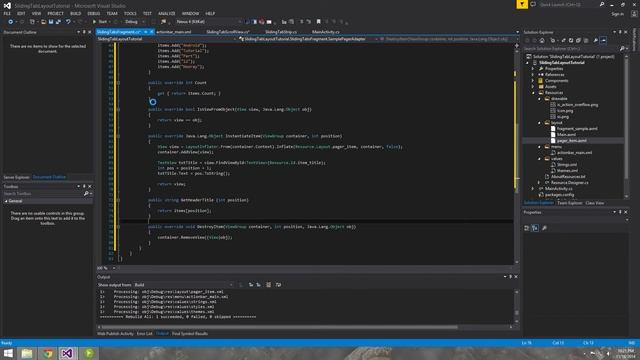Viewport: 640px width, 360px height.
Task: Open File Explorer from the taskbar
Action: click(x=27, y=353)
